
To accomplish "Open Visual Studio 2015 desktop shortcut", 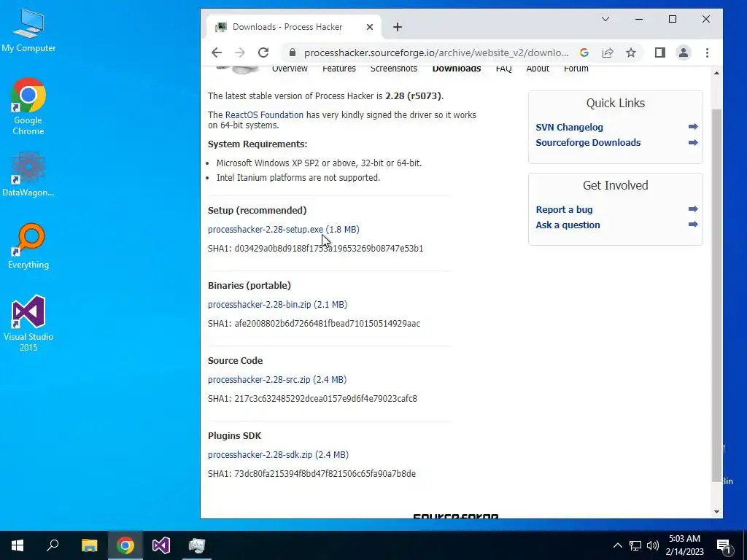I will 28,323.
